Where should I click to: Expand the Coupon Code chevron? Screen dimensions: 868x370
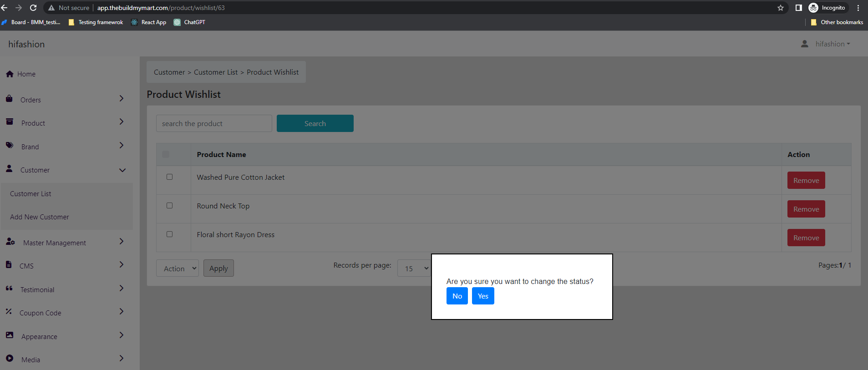(x=122, y=311)
